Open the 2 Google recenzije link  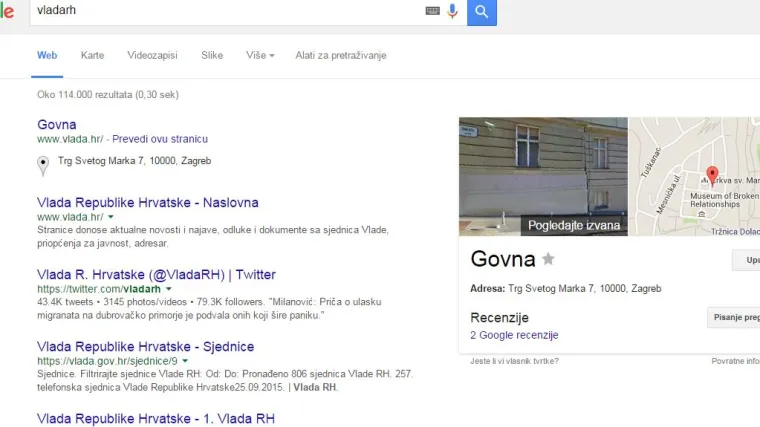[x=514, y=335]
